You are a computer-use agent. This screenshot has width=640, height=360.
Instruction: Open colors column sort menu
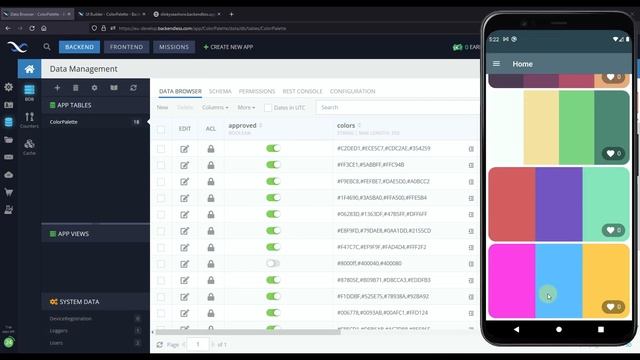[x=359, y=125]
